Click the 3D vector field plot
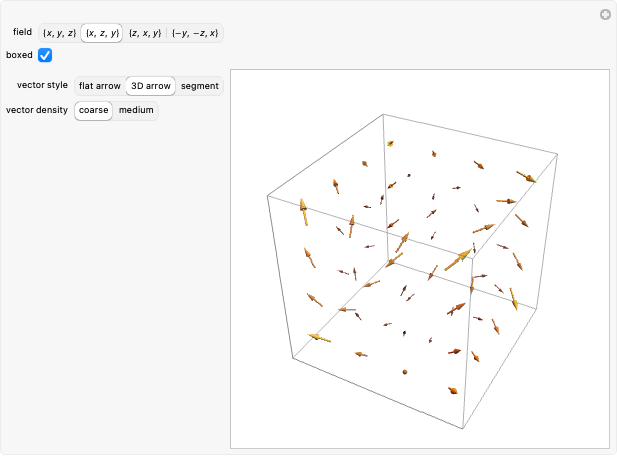Screen dimensions: 617x456 420,259
